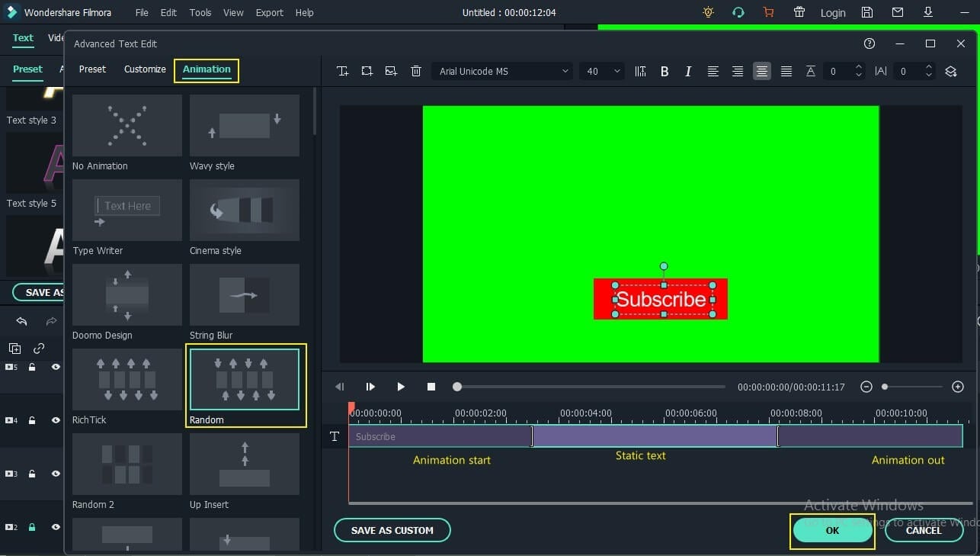Add a new text box
This screenshot has height=556, width=980.
(x=343, y=71)
